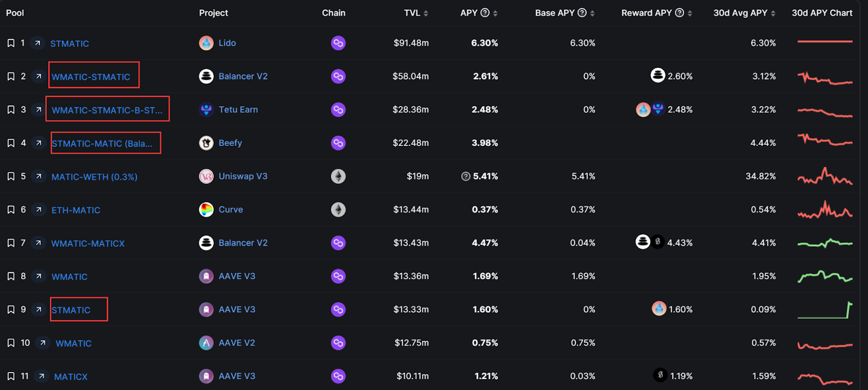Sort the table by APY arrows

495,13
